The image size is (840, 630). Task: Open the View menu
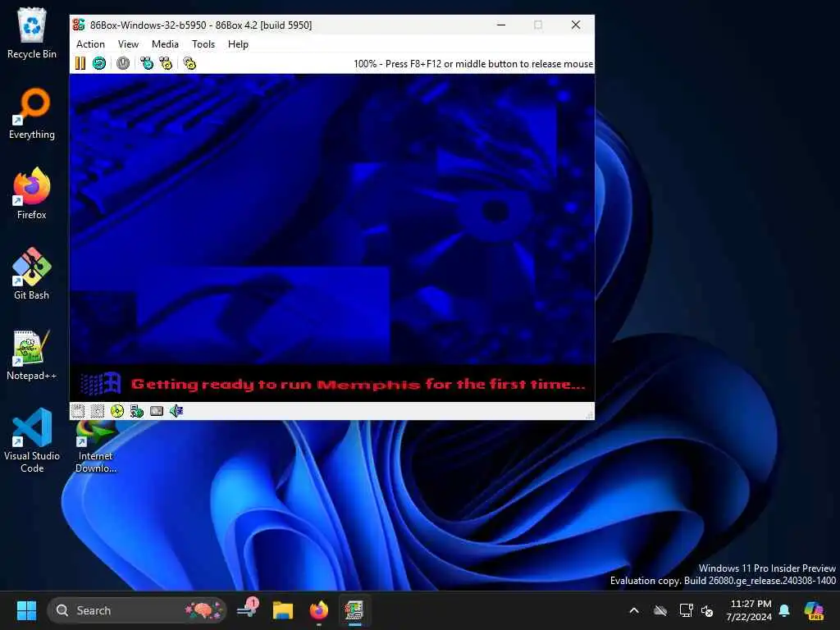[x=128, y=44]
